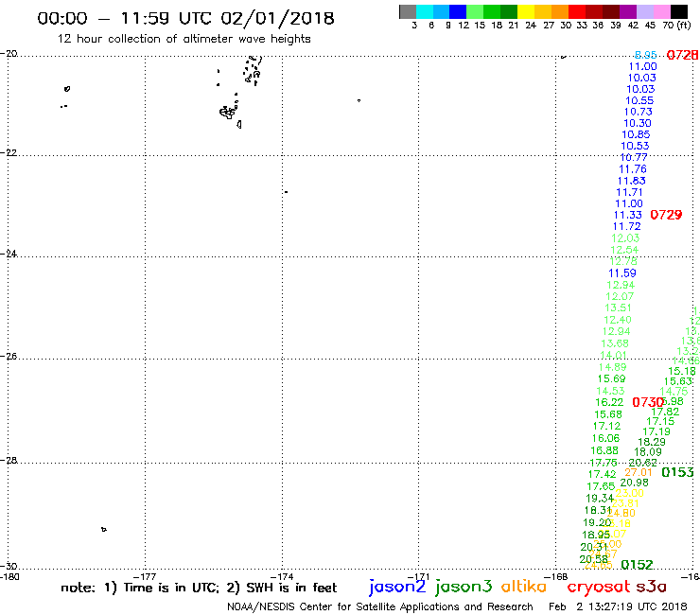
Task: Click the green 0153 time stamp
Action: click(x=677, y=472)
